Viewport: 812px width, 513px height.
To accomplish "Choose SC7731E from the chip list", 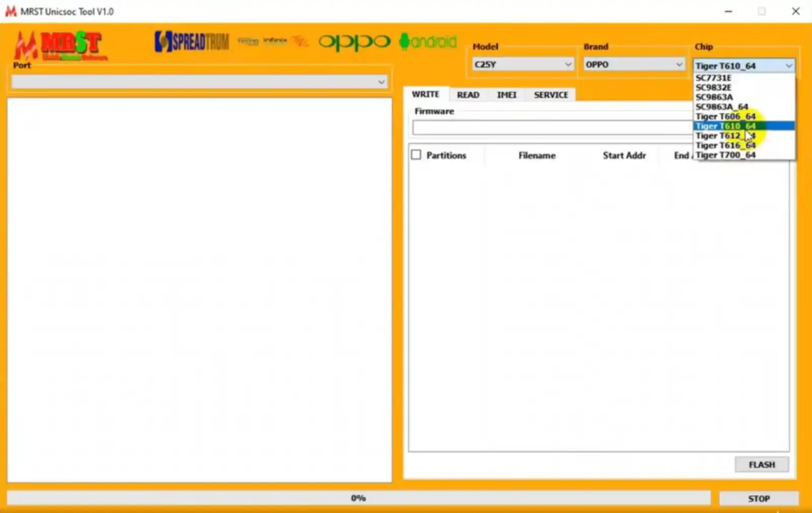I will [x=744, y=78].
